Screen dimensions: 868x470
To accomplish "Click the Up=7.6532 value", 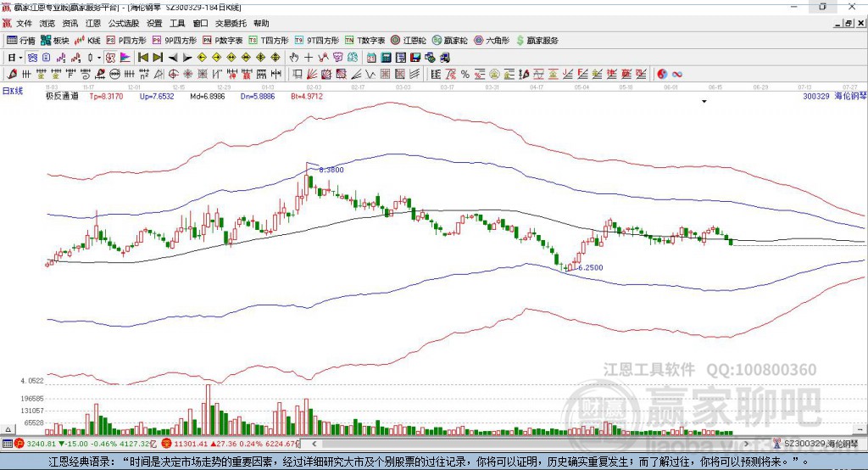I will [157, 96].
